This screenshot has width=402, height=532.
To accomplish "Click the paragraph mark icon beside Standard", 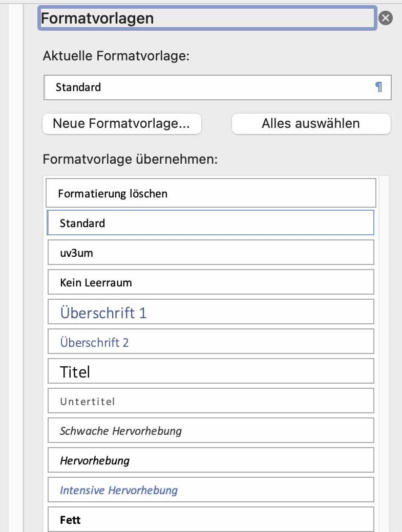I will [x=379, y=87].
